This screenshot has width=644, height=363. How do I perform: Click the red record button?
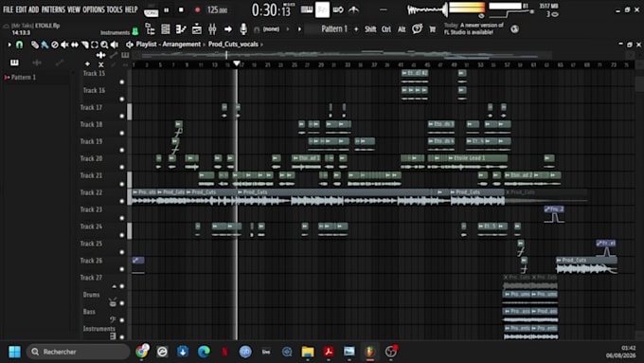198,9
